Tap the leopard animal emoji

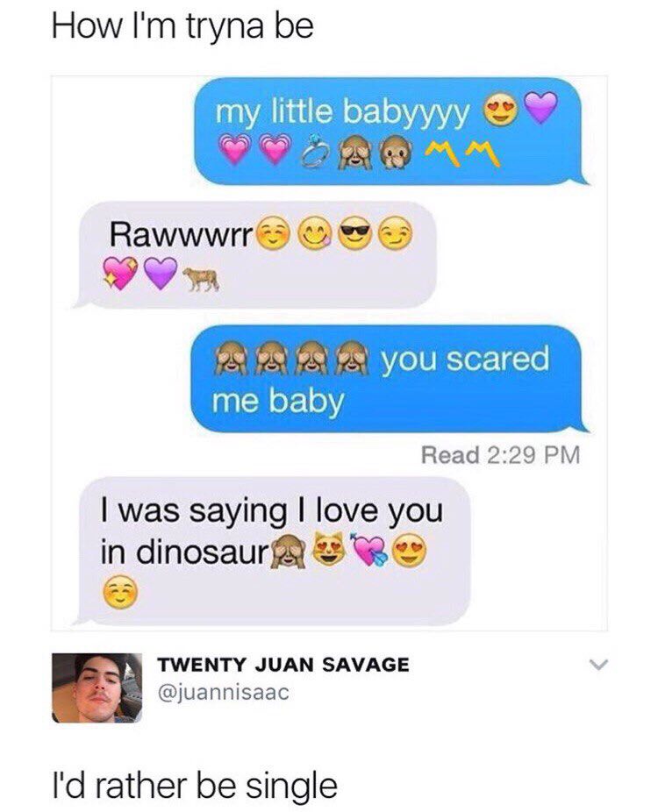point(202,280)
